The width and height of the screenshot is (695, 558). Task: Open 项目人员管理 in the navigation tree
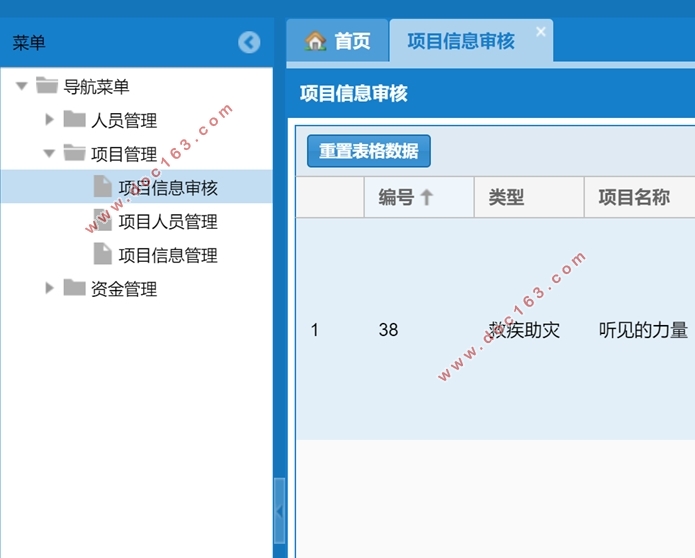(168, 221)
